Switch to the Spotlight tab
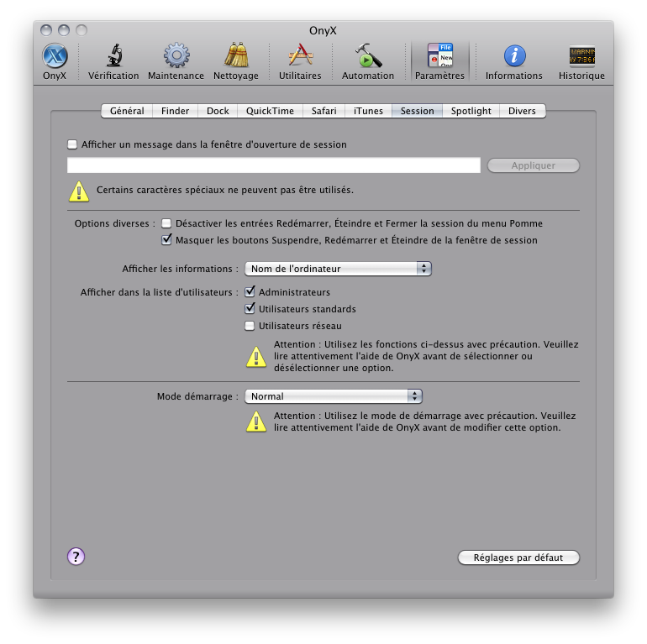The height and width of the screenshot is (644, 647). (x=471, y=111)
